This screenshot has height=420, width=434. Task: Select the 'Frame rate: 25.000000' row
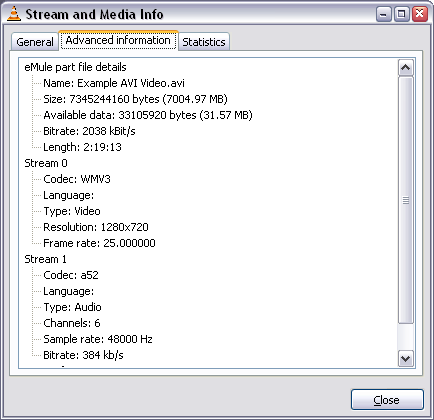click(x=99, y=243)
